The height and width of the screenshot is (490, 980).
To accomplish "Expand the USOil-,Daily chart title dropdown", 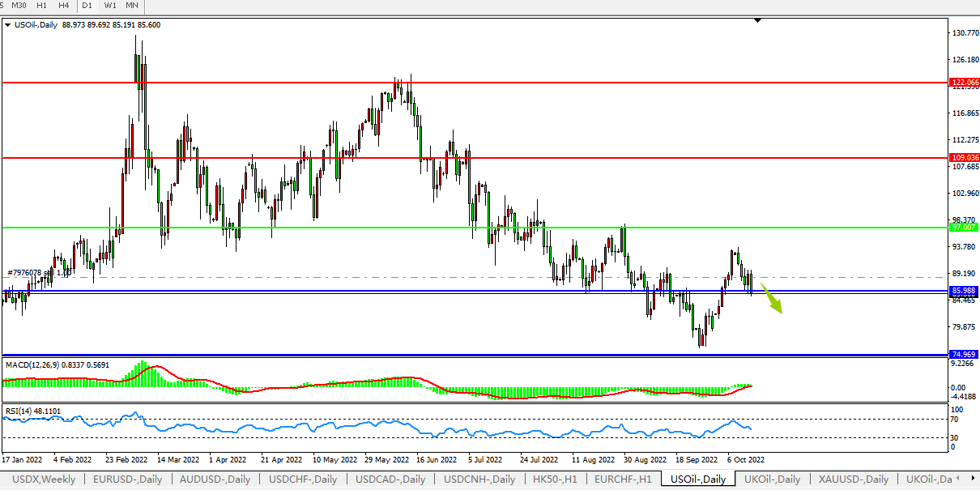I will (x=8, y=25).
